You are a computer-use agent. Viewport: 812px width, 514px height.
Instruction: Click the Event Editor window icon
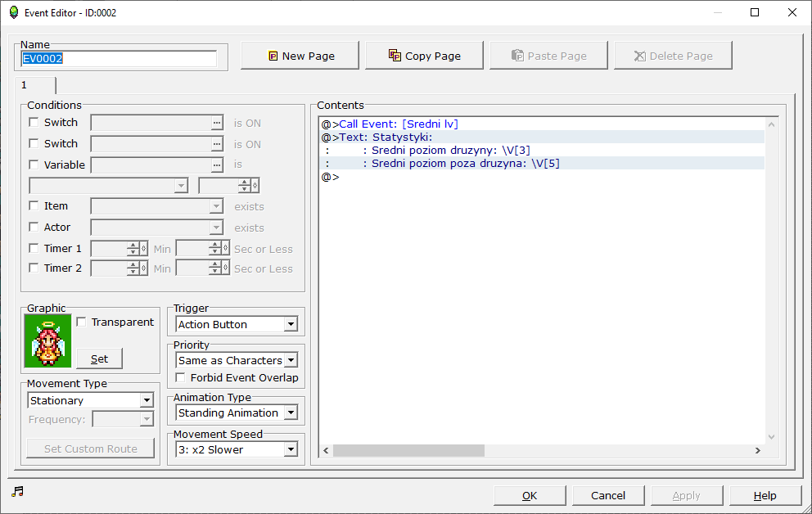tap(14, 12)
